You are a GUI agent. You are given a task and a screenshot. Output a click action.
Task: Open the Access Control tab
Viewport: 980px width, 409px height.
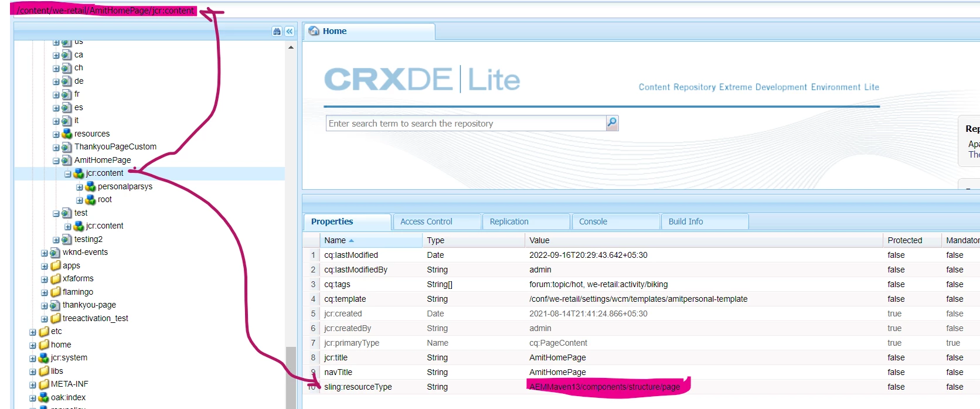click(437, 221)
